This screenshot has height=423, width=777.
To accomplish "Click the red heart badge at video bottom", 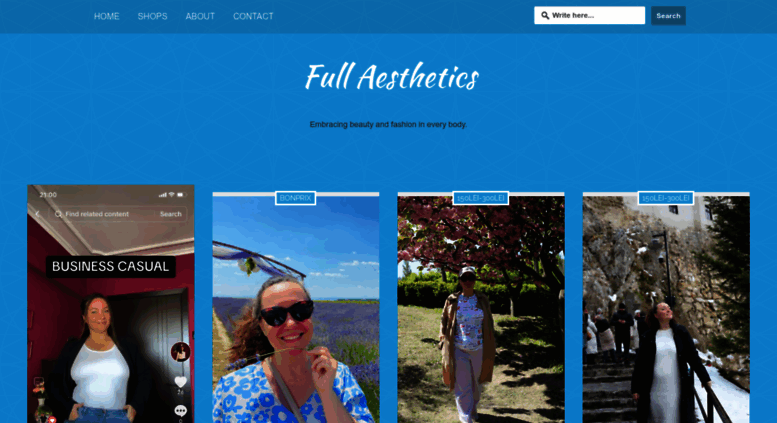I will tap(52, 420).
